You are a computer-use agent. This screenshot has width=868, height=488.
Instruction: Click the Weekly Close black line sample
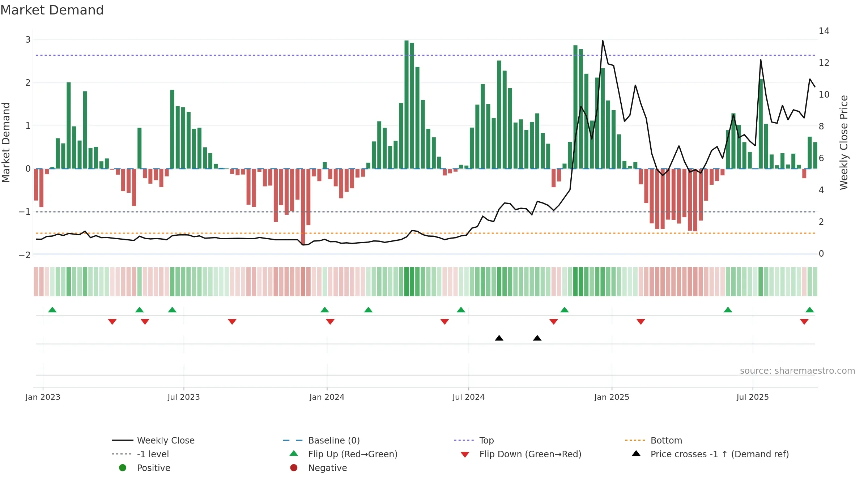click(123, 440)
